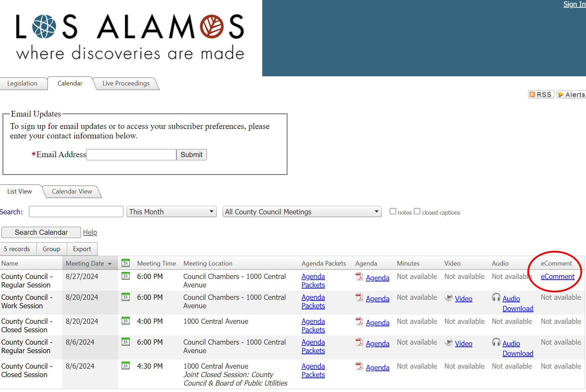
Task: Sort by the Minutes column header
Action: tap(408, 263)
